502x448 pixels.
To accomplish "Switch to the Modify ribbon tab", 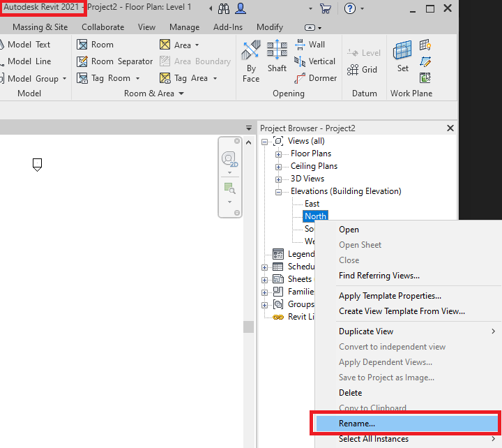I will point(270,27).
